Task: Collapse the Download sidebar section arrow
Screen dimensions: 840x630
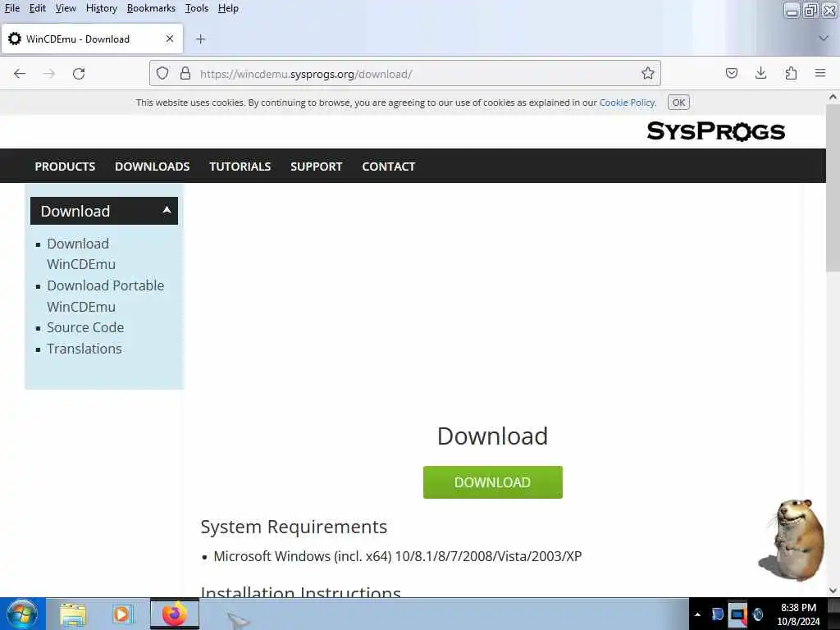Action: click(x=167, y=210)
